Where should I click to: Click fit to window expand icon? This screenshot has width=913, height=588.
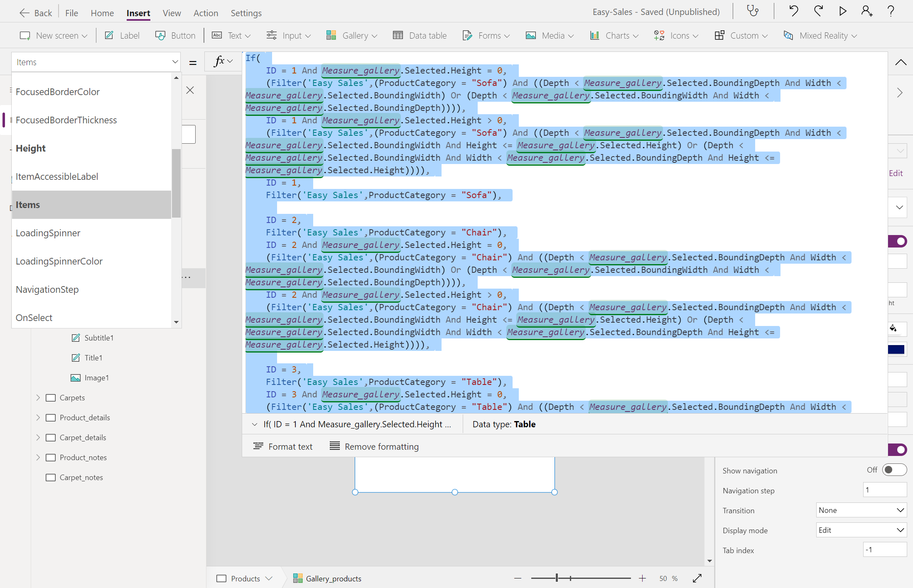(697, 578)
